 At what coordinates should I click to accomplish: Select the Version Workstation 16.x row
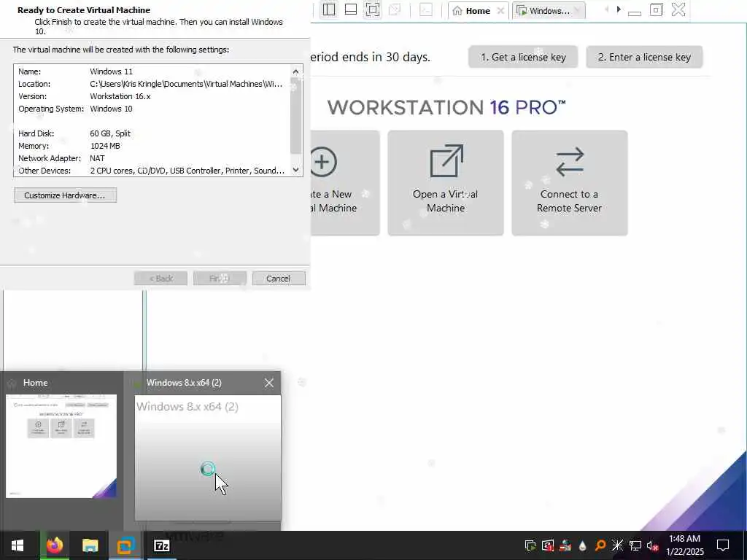(152, 96)
